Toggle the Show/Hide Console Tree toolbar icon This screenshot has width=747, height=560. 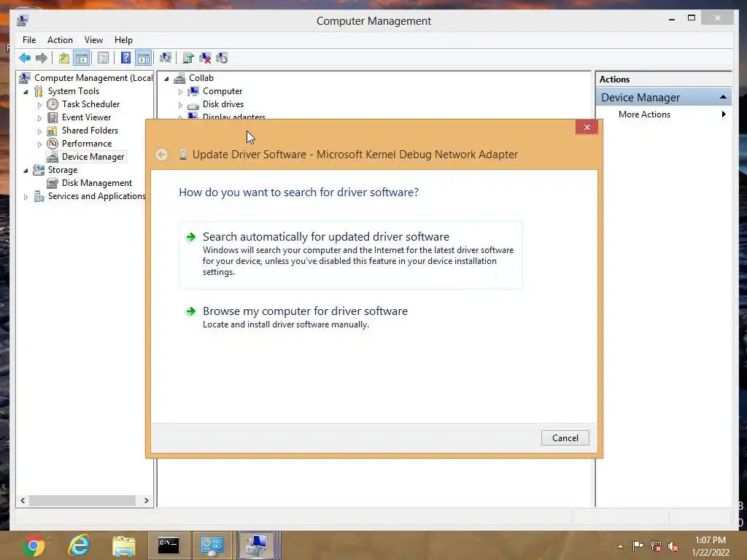tap(82, 58)
